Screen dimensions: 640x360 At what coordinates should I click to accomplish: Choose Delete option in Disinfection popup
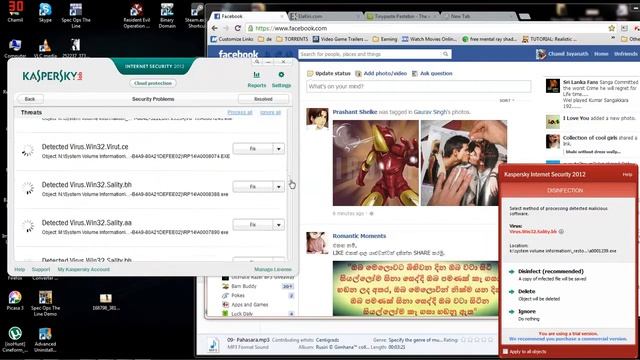[x=527, y=291]
